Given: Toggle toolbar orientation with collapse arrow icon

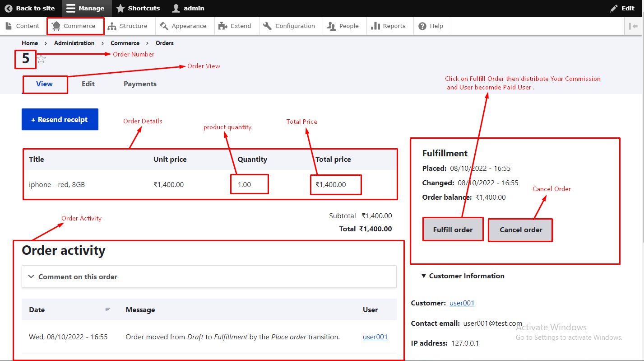Looking at the screenshot, I should (x=634, y=26).
